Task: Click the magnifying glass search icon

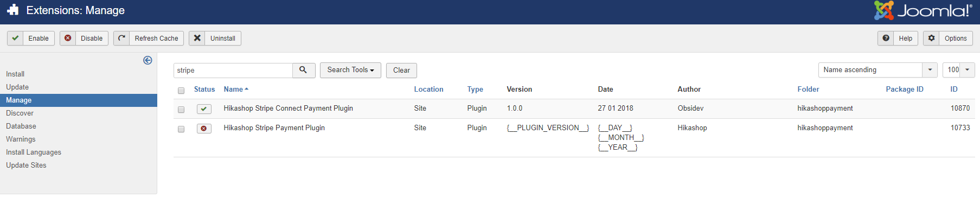Action: [304, 70]
